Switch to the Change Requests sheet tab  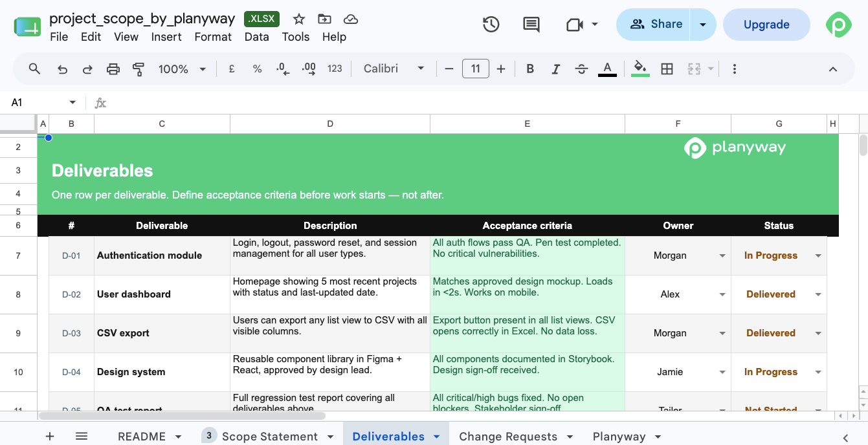(x=508, y=437)
